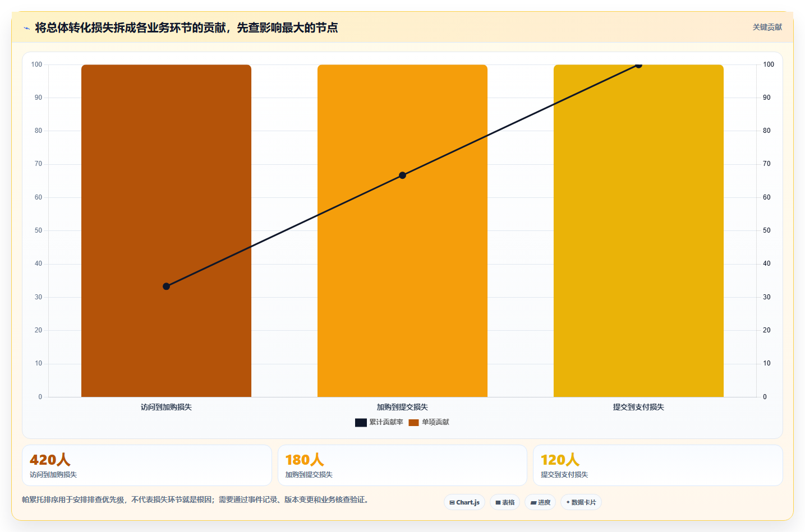Open the 180人 data card
This screenshot has width=805, height=532.
click(402, 465)
